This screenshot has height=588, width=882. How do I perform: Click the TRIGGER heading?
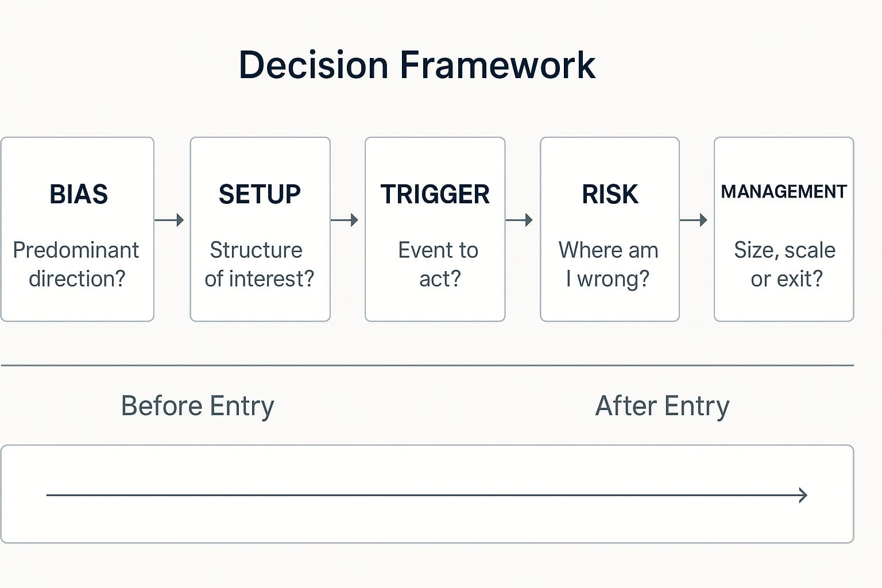(x=435, y=195)
